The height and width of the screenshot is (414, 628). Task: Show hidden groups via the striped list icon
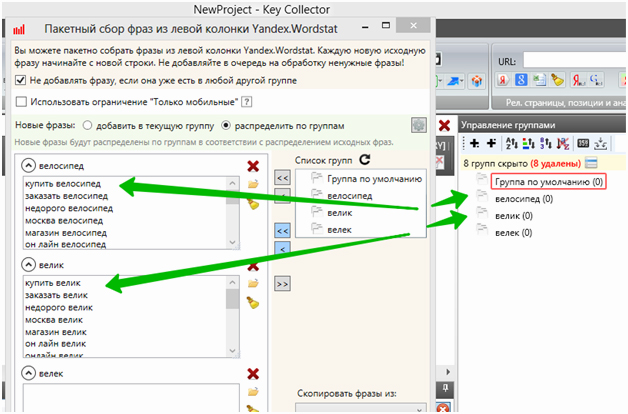click(591, 163)
